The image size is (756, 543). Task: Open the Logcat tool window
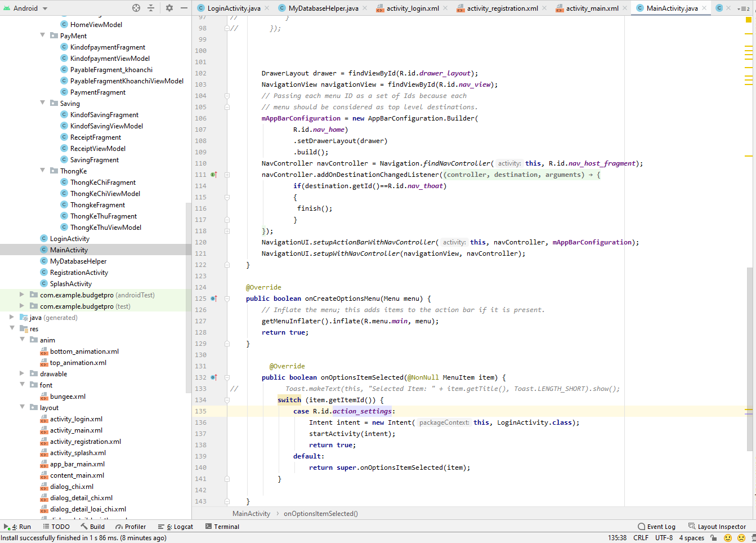[x=176, y=527]
